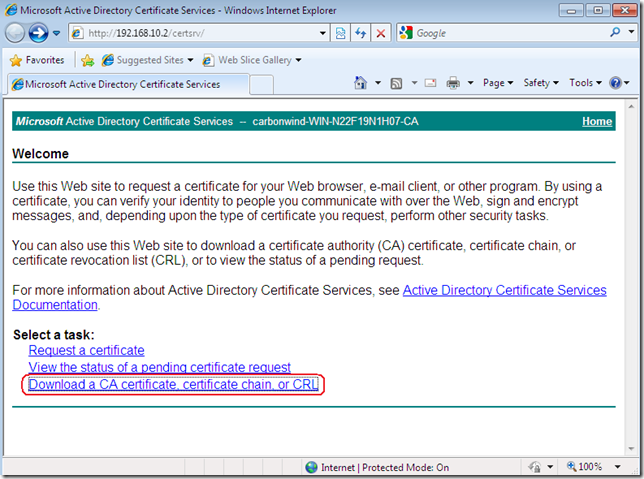The image size is (644, 479).
Task: Open Active Directory Certificate Services Documentation link
Action: [x=504, y=290]
